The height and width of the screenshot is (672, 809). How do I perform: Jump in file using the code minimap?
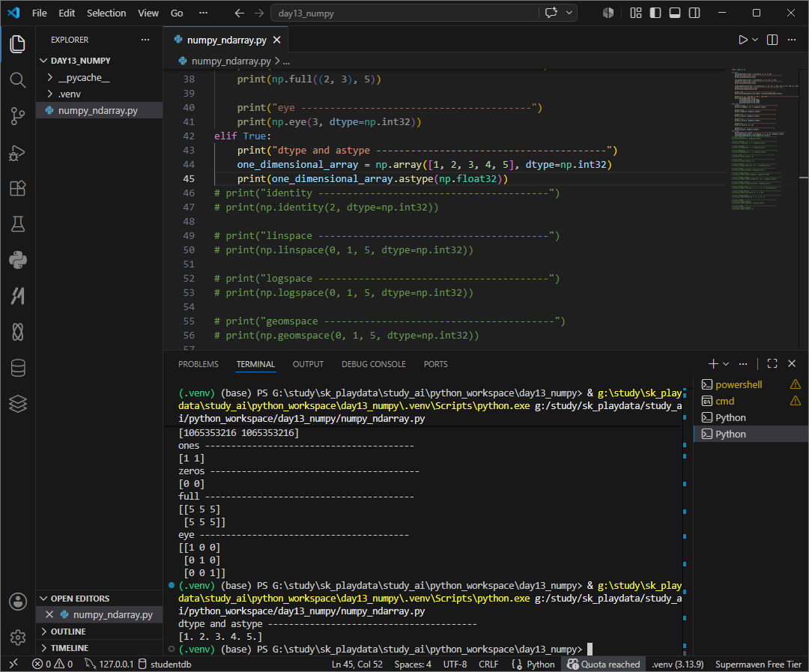(763, 139)
